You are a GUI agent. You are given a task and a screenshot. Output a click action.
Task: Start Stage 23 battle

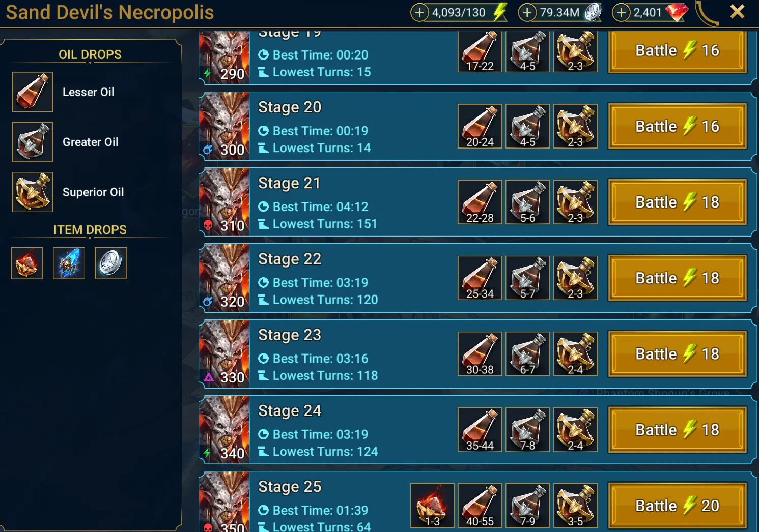tap(678, 354)
